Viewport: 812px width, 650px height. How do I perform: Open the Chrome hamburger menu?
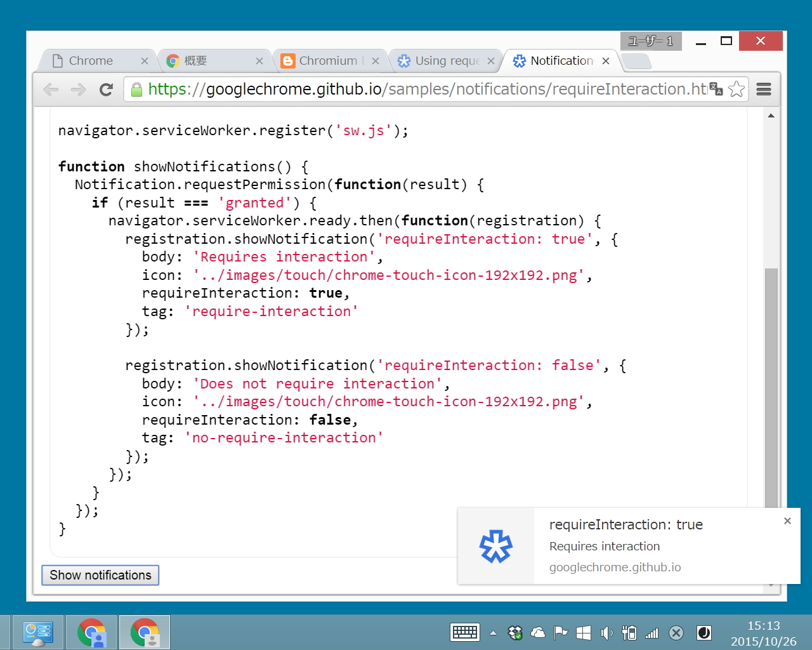pyautogui.click(x=764, y=90)
